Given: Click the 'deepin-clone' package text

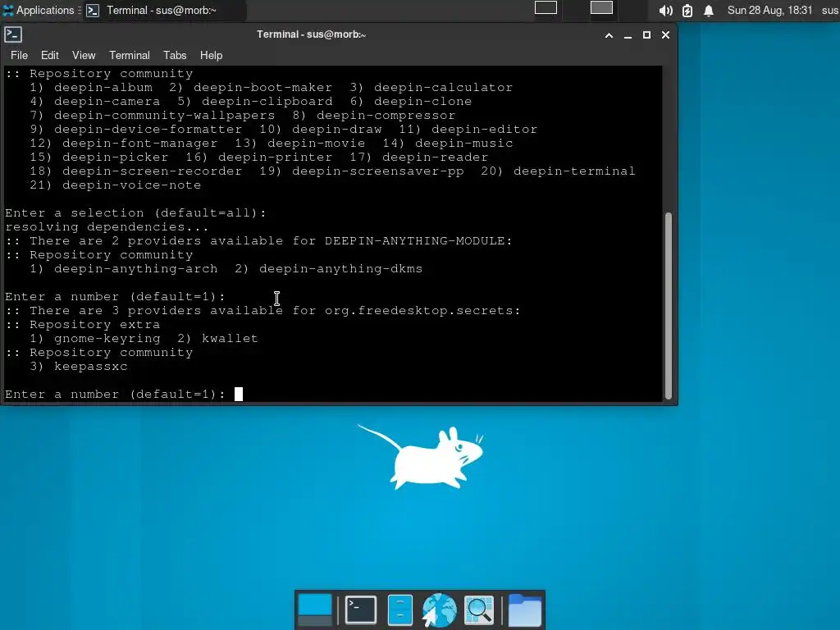Looking at the screenshot, I should click(422, 102).
